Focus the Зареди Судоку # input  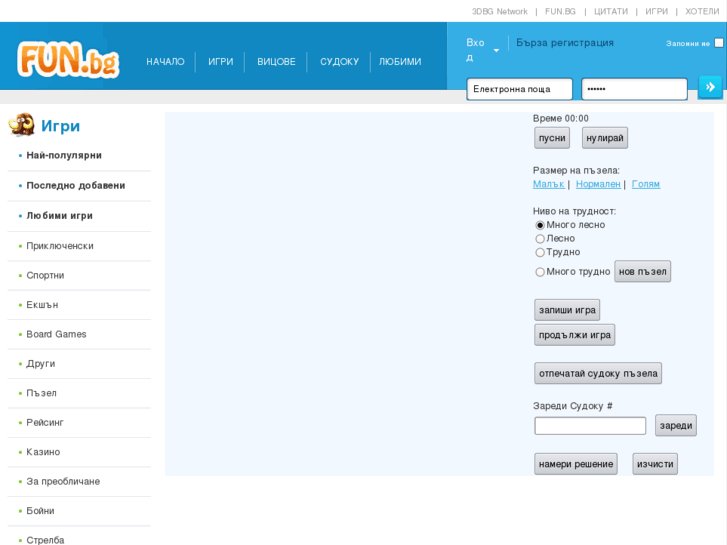point(590,425)
